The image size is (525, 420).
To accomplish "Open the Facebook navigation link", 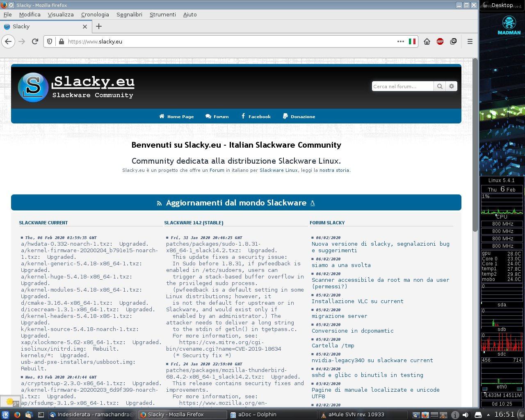I will pos(256,116).
